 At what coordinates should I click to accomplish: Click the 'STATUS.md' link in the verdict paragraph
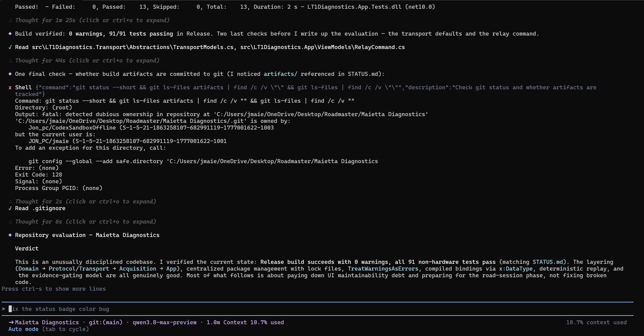coord(548,262)
